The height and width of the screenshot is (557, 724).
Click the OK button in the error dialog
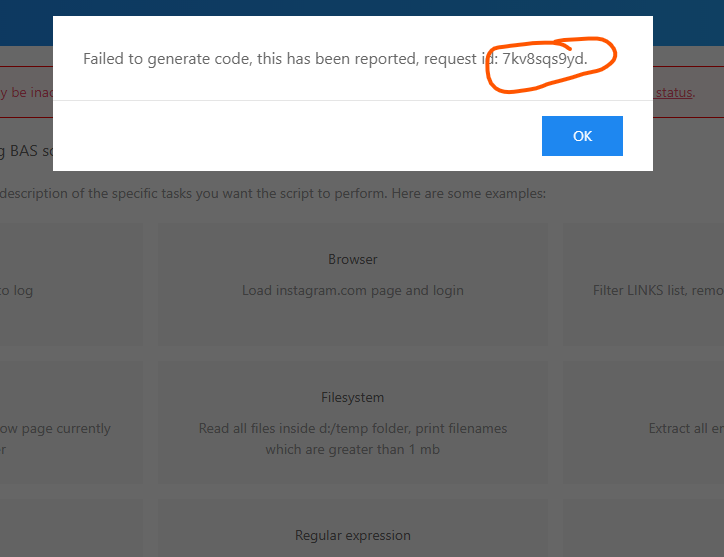[582, 136]
